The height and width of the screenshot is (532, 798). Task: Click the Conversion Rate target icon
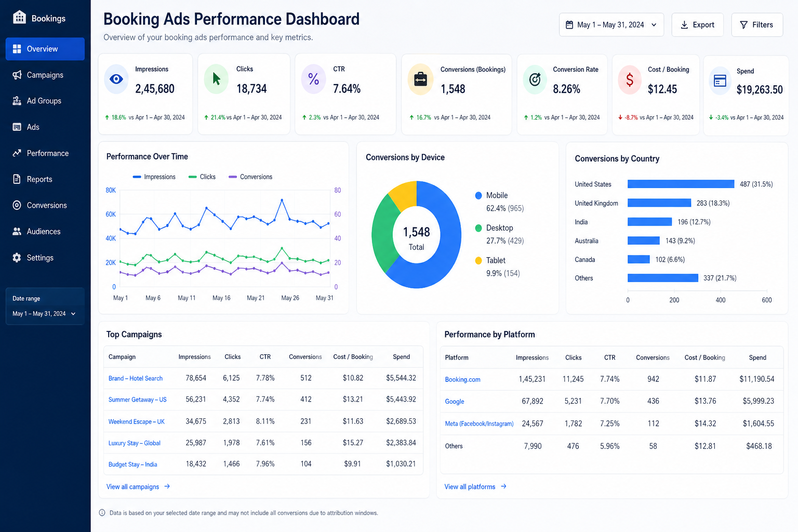pyautogui.click(x=535, y=79)
